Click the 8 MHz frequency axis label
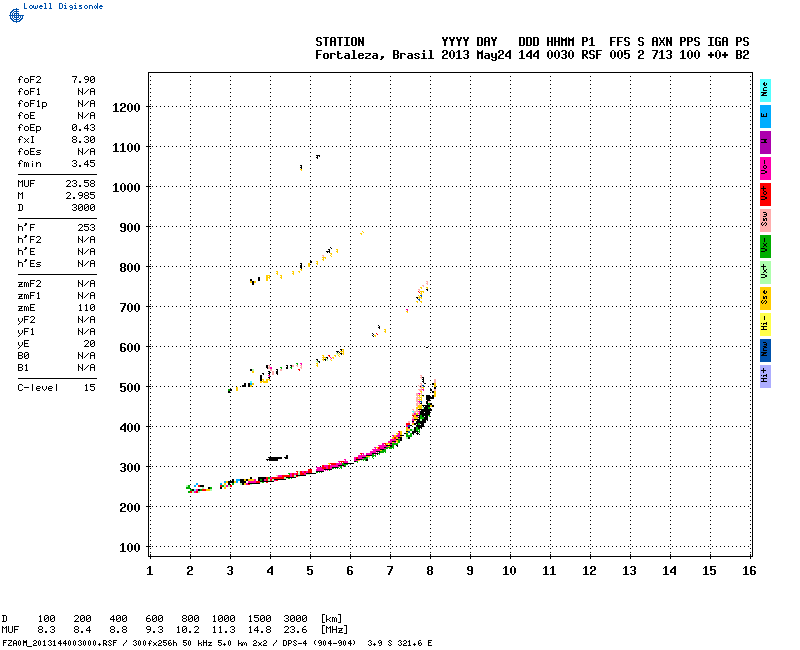This screenshot has height=650, width=800. click(x=430, y=571)
